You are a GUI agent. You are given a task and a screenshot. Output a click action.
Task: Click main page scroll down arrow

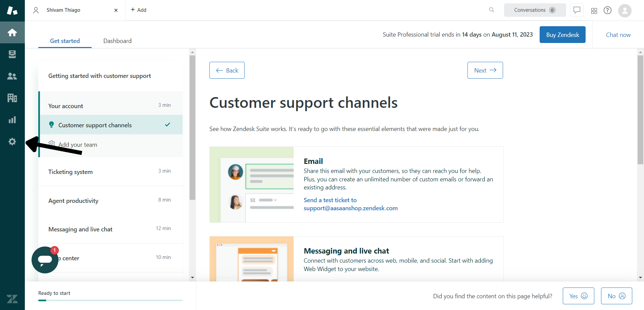tap(640, 277)
